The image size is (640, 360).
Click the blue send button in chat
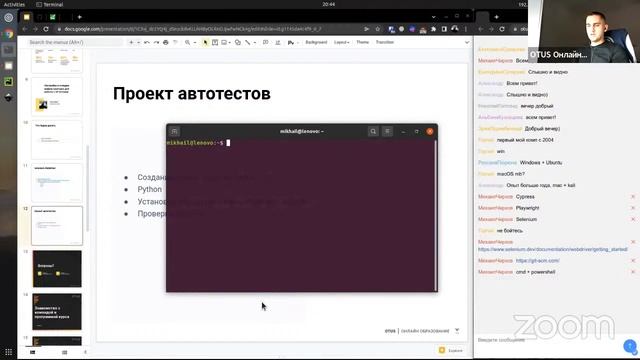631,347
